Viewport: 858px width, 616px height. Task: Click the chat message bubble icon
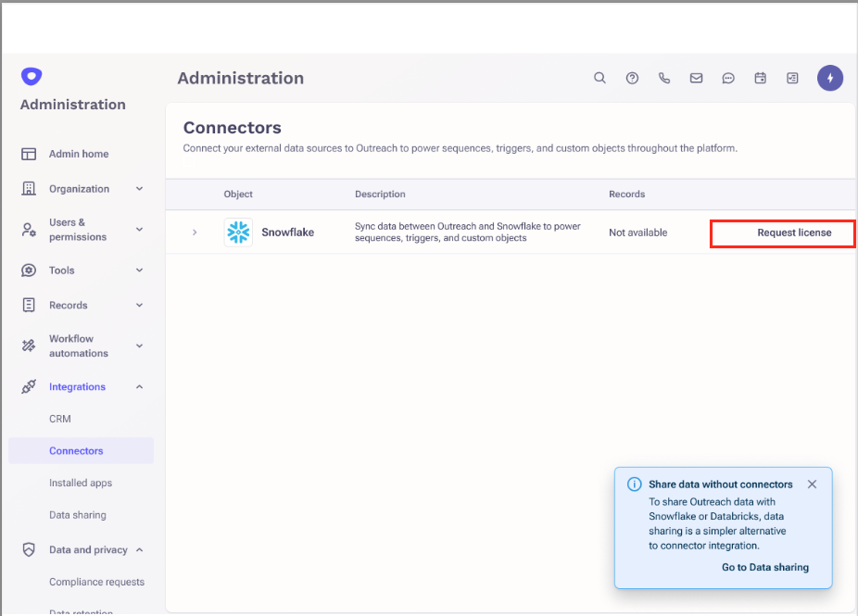coord(728,79)
